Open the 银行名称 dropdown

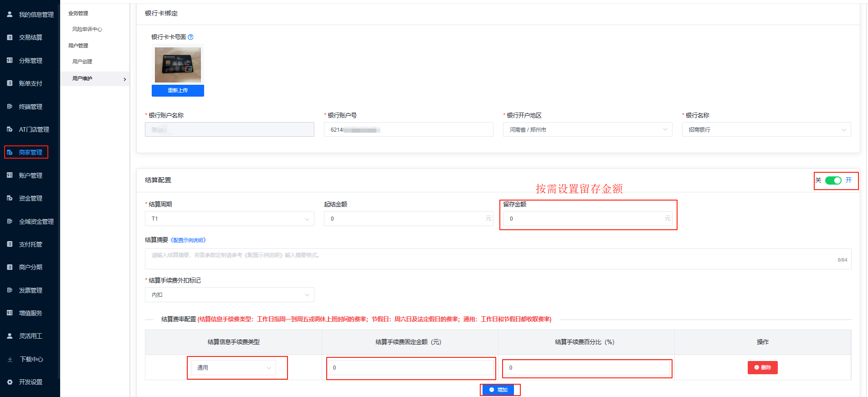766,129
